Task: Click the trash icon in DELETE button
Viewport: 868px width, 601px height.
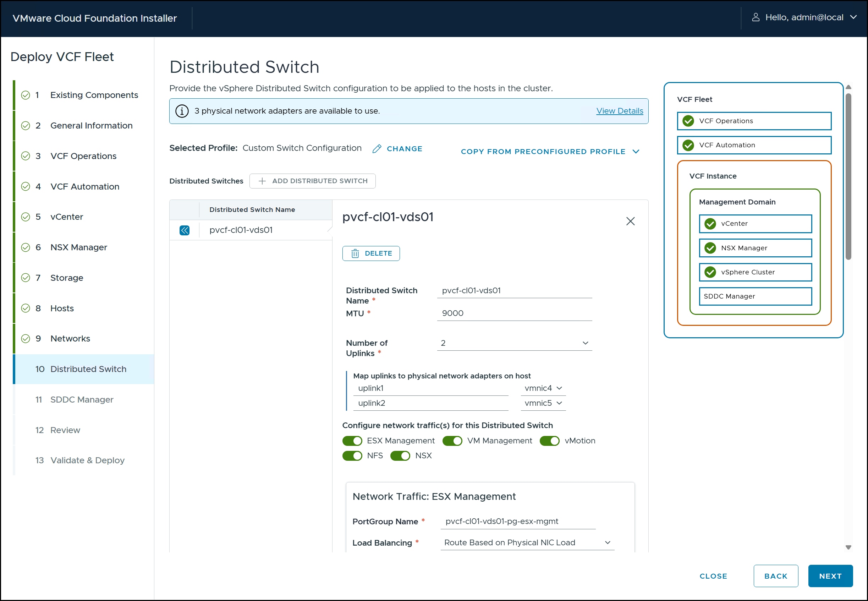Action: 355,253
